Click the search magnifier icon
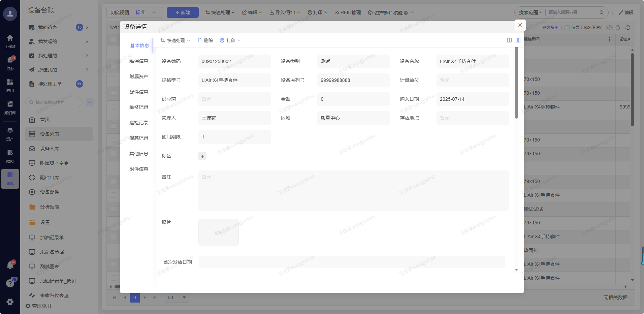644x314 pixels. click(602, 12)
